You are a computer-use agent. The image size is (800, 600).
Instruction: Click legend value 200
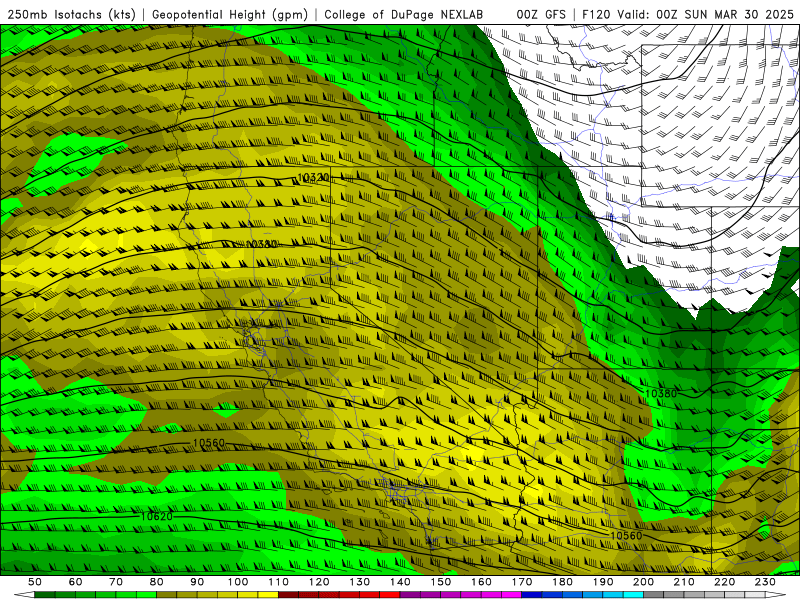tap(643, 582)
